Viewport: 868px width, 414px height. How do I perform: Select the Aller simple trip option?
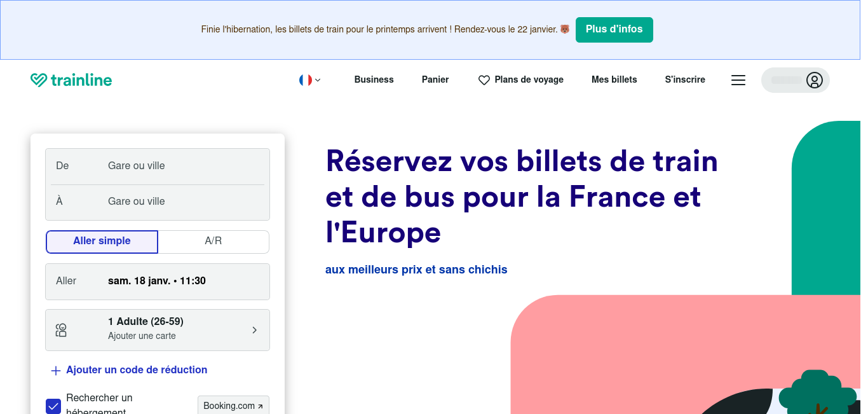coord(102,241)
